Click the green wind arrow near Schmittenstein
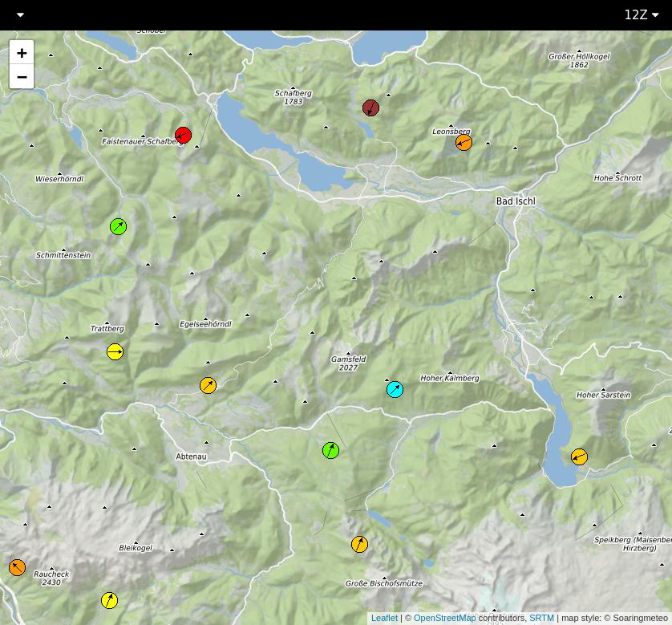The width and height of the screenshot is (672, 625). click(x=118, y=225)
